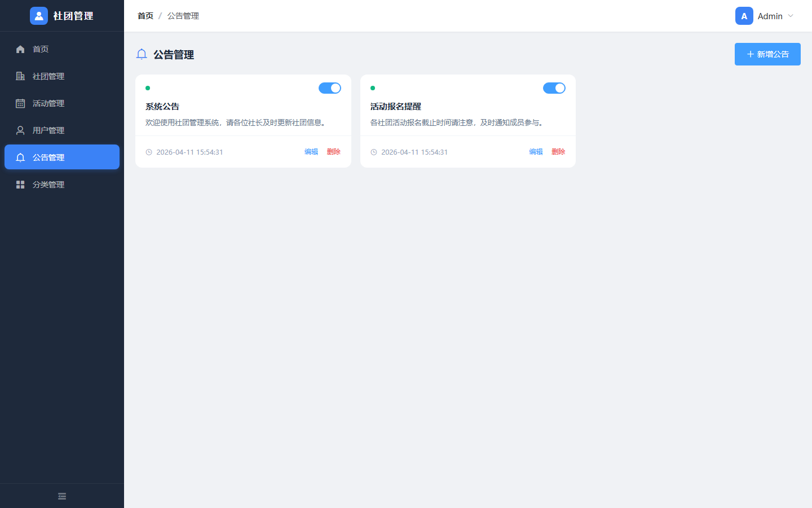Click the bell icon beside 公告管理 heading
This screenshot has width=812, height=508.
coord(142,54)
